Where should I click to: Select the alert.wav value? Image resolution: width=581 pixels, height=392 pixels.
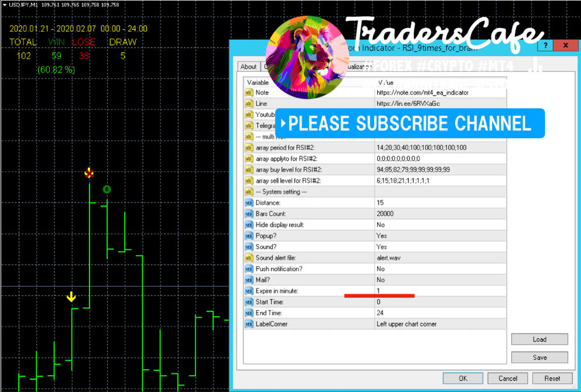coord(389,258)
